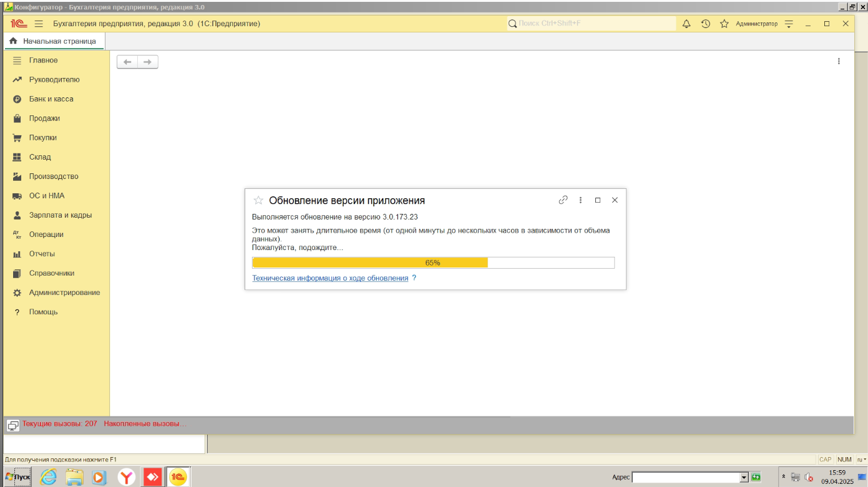Screen dimensions: 868x487
Task: Focus the taskbar Адрес input field
Action: pos(686,477)
